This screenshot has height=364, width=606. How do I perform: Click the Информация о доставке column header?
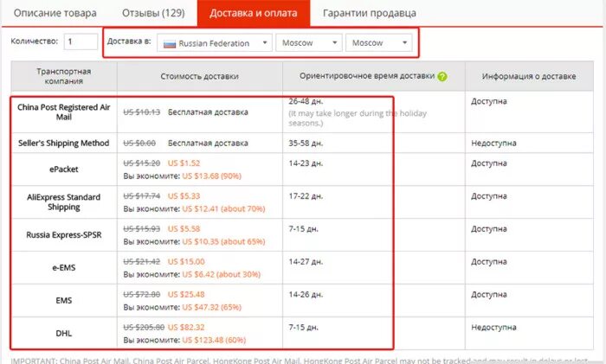tap(529, 76)
